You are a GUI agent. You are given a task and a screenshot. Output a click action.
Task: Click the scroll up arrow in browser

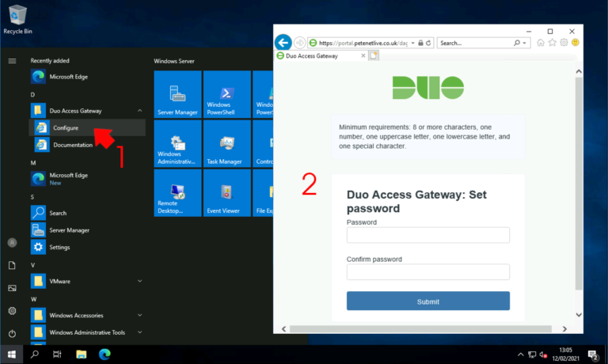click(579, 71)
